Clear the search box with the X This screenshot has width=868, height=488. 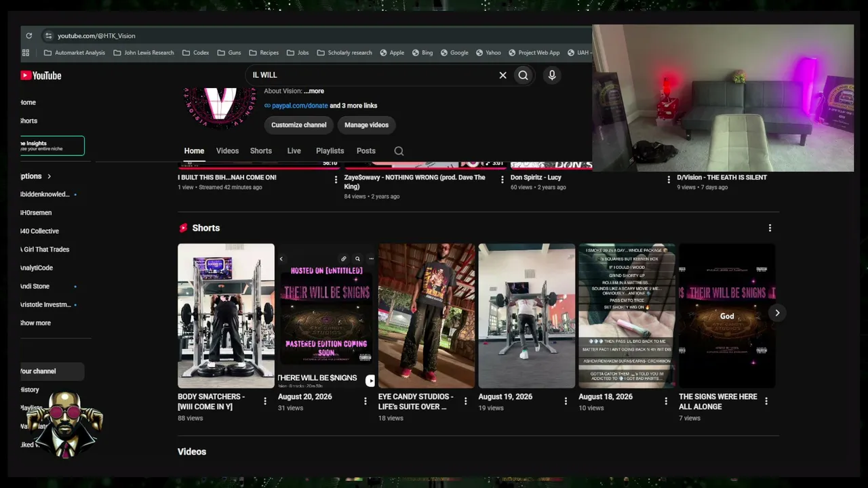point(502,75)
